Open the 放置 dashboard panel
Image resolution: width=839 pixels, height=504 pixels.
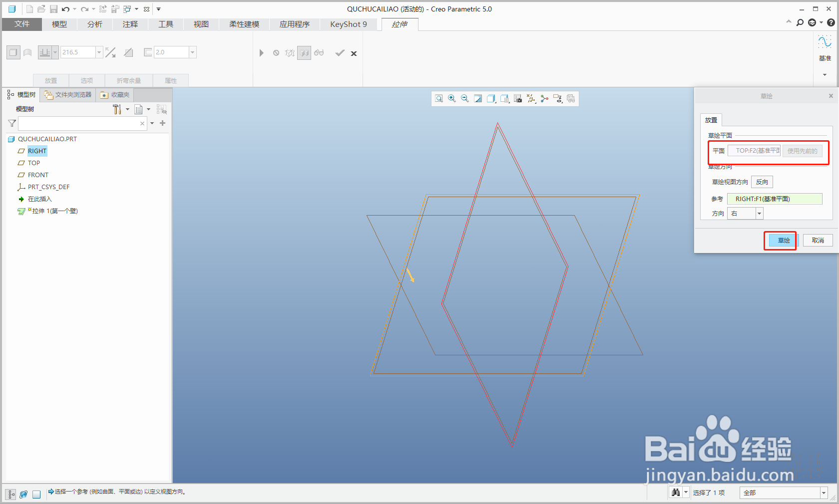[x=51, y=80]
